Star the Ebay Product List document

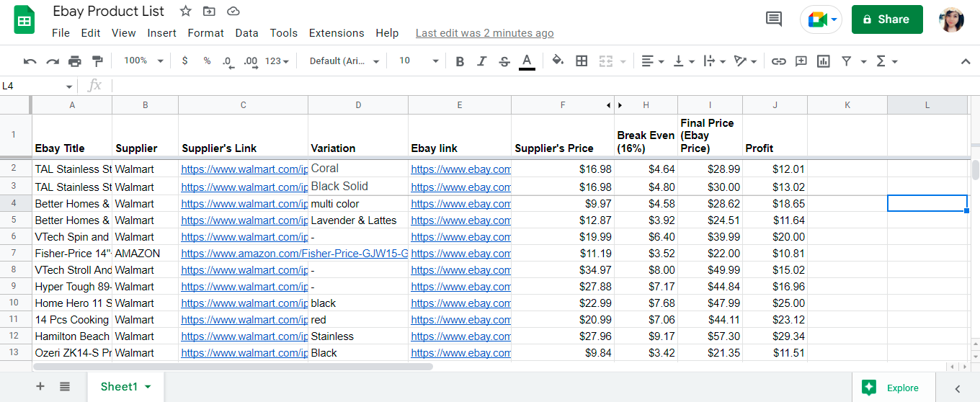(186, 12)
